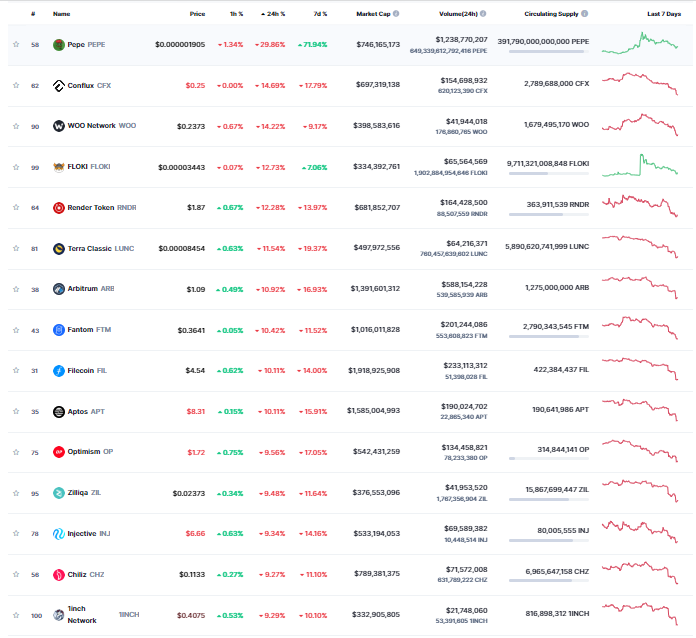
Task: Sort by the 24h % column header
Action: (x=273, y=14)
